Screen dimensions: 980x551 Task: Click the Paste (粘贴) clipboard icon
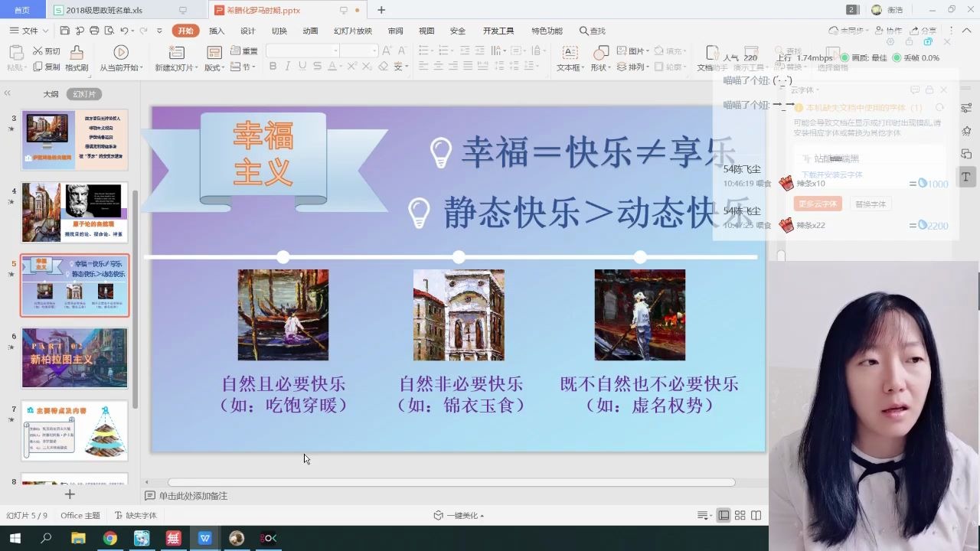point(16,53)
